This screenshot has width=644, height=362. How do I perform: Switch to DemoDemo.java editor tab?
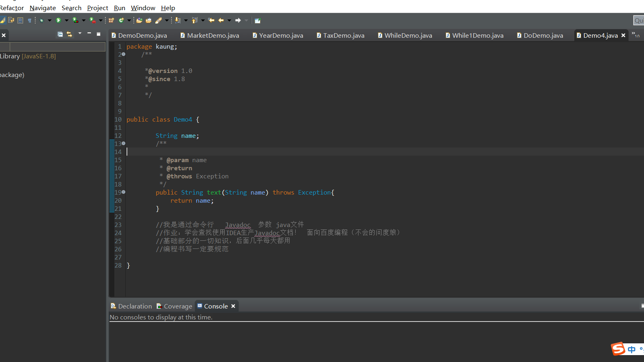139,35
